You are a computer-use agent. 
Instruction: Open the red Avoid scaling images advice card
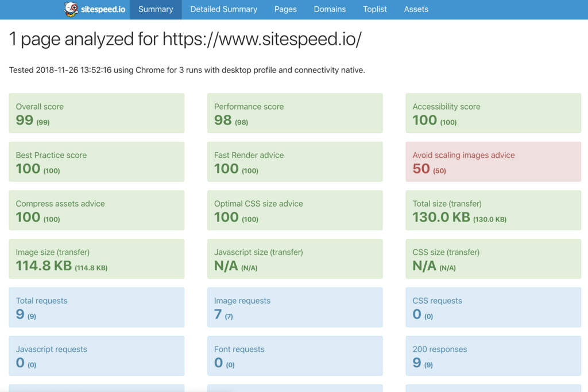(493, 161)
